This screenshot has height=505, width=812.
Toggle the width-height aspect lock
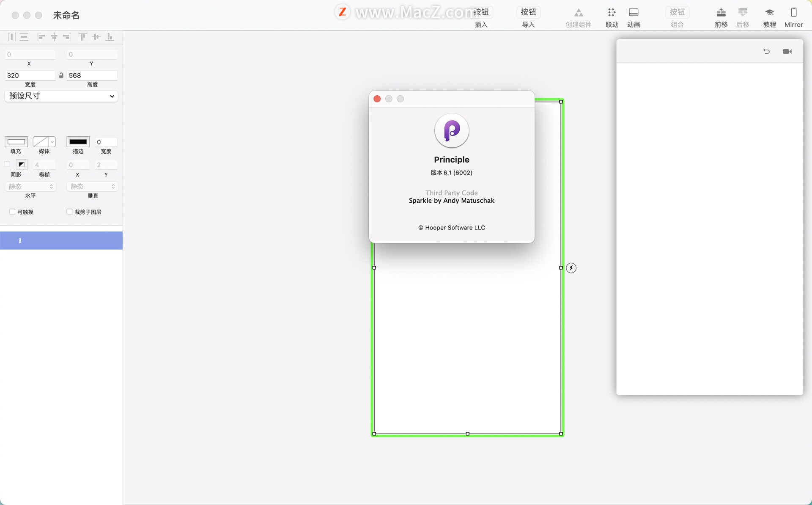tap(61, 75)
